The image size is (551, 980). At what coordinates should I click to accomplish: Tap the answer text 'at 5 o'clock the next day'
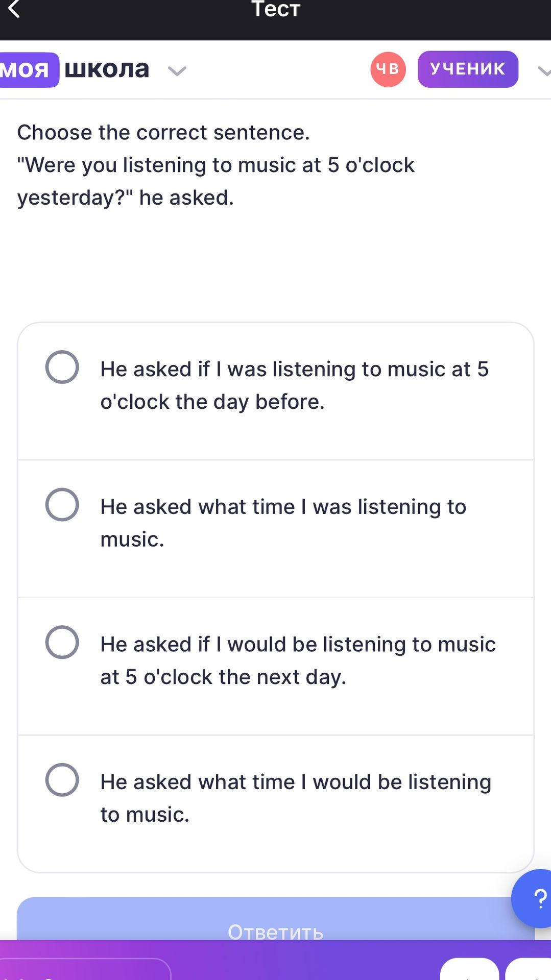point(223,677)
